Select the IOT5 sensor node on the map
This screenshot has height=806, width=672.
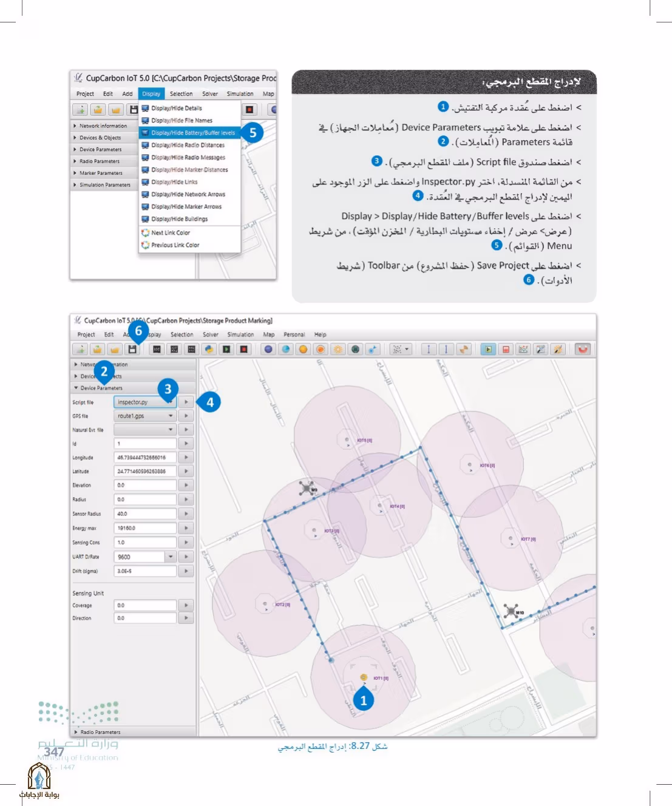pyautogui.click(x=347, y=439)
